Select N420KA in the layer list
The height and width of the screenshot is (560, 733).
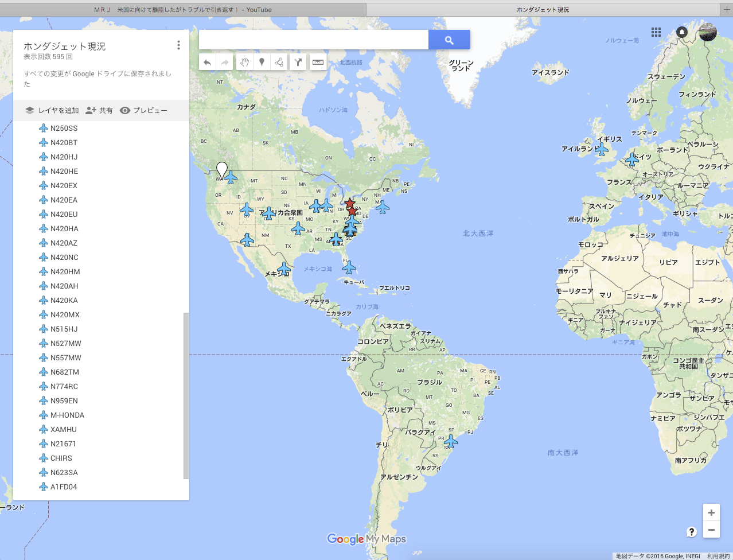pyautogui.click(x=64, y=300)
